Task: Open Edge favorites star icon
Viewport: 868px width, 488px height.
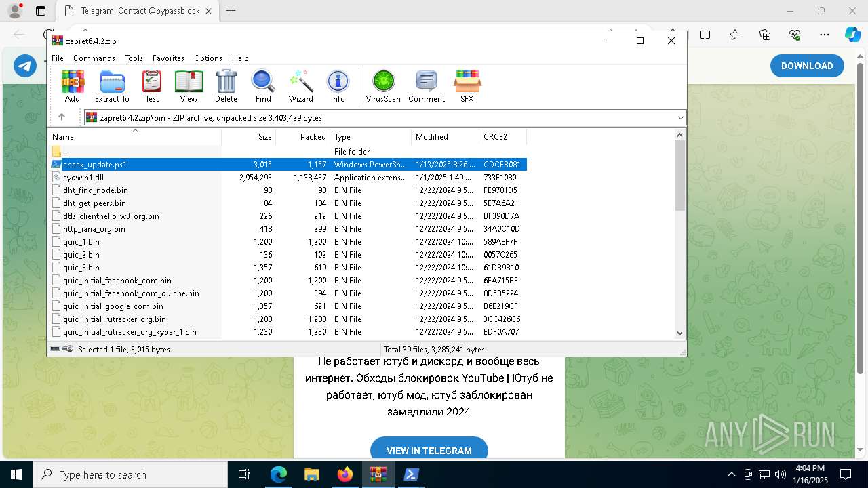Action: click(x=735, y=35)
